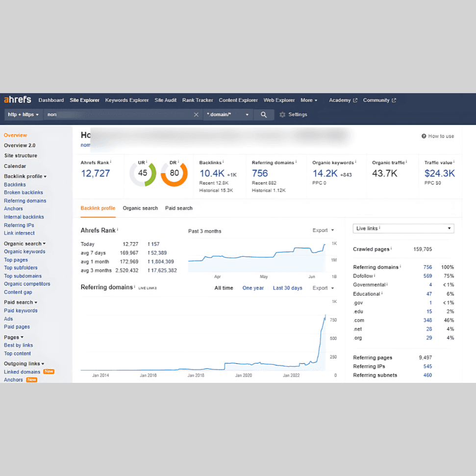The image size is (476, 476).
Task: Select One year range for referring domains
Action: point(253,288)
